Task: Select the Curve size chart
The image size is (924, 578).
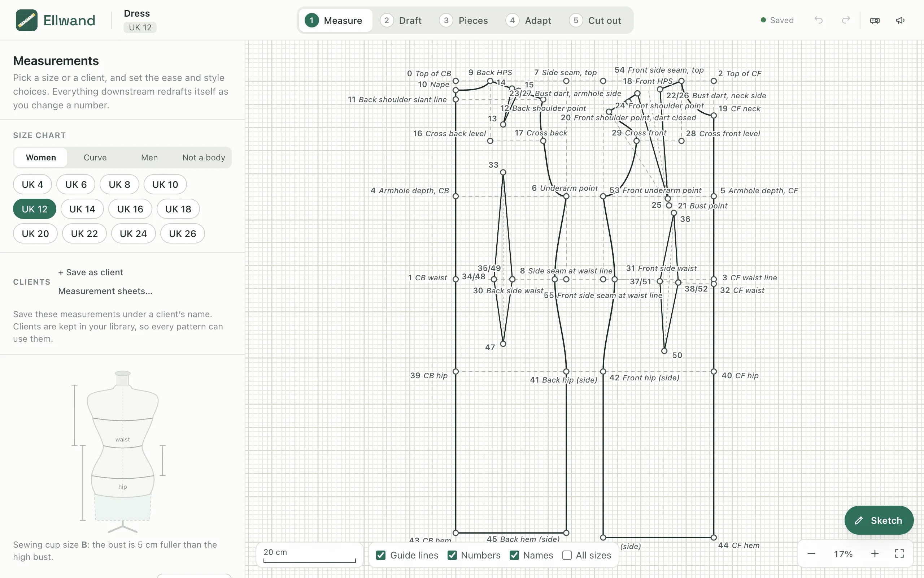Action: tap(95, 158)
